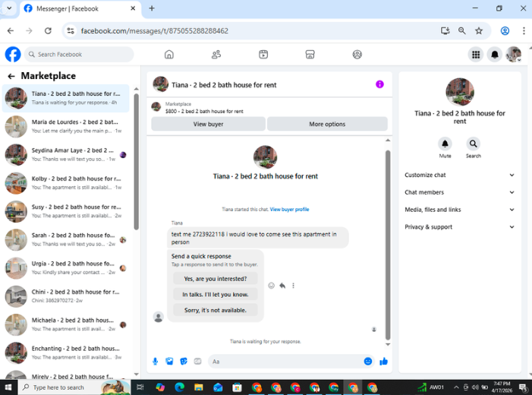Expand Privacy & support section
This screenshot has height=395, width=532.
tap(460, 227)
